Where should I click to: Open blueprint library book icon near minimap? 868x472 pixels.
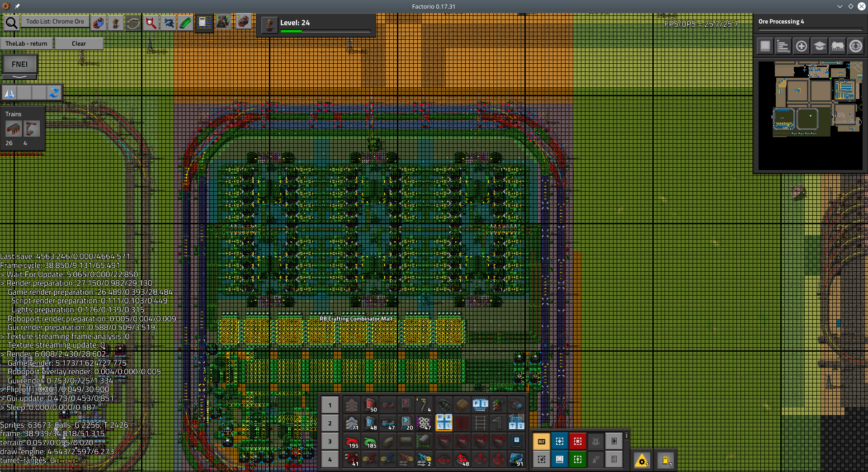pos(765,46)
